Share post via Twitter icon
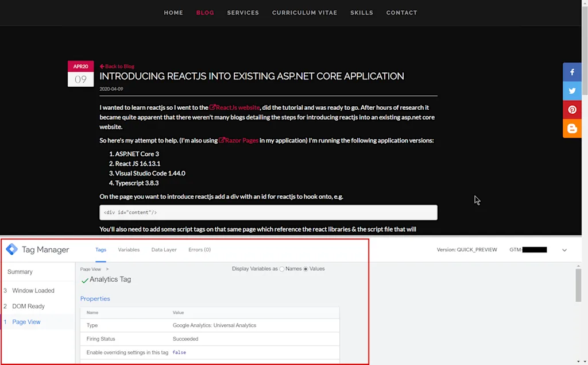Screen dimensions: 588x365 [x=572, y=91]
